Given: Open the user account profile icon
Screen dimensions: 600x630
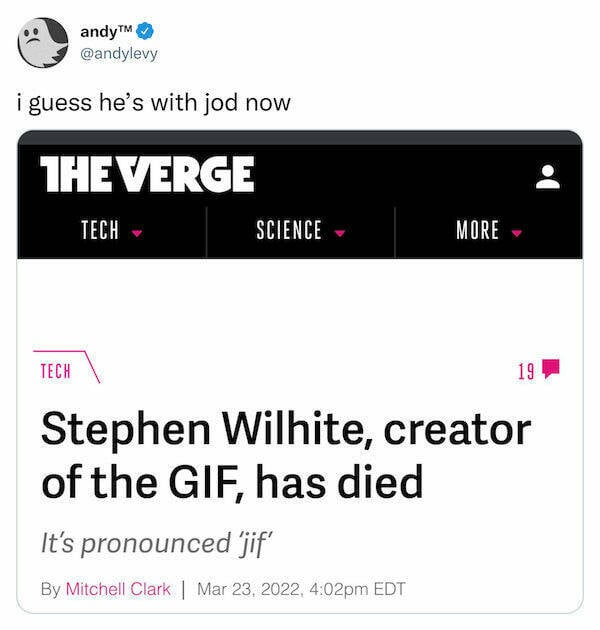Looking at the screenshot, I should (546, 177).
